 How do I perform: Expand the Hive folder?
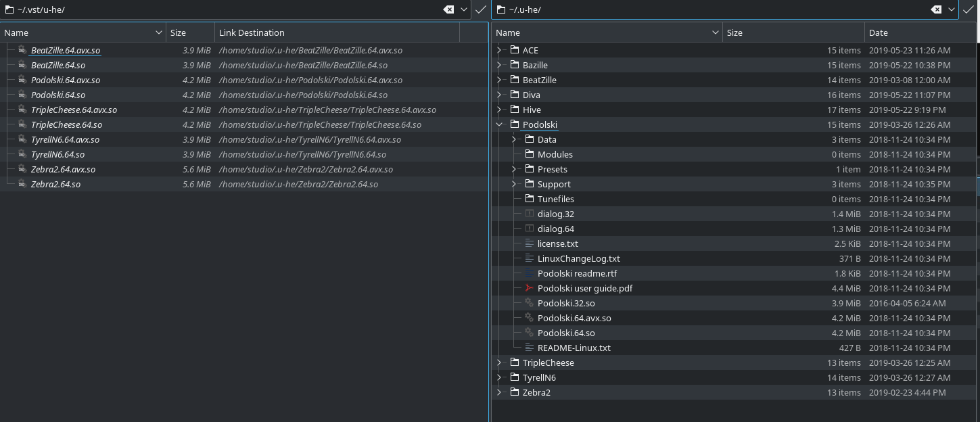tap(499, 110)
